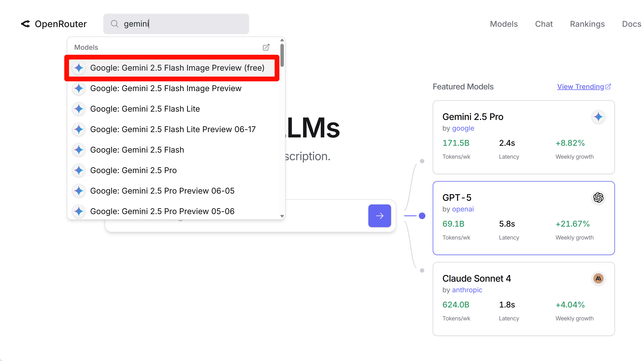The width and height of the screenshot is (644, 361).
Task: Open the Models external link icon
Action: (x=266, y=47)
